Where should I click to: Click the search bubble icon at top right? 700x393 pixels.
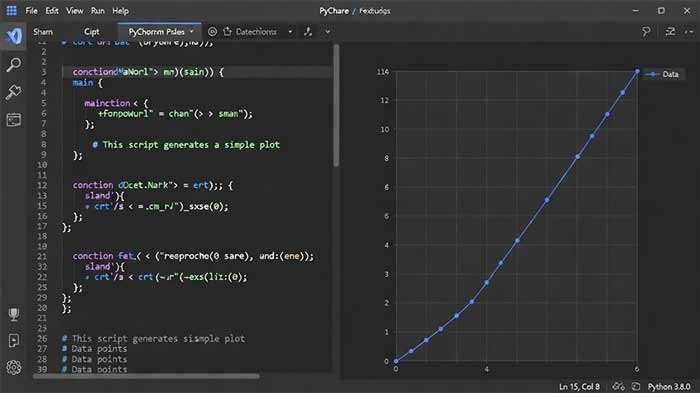(646, 31)
